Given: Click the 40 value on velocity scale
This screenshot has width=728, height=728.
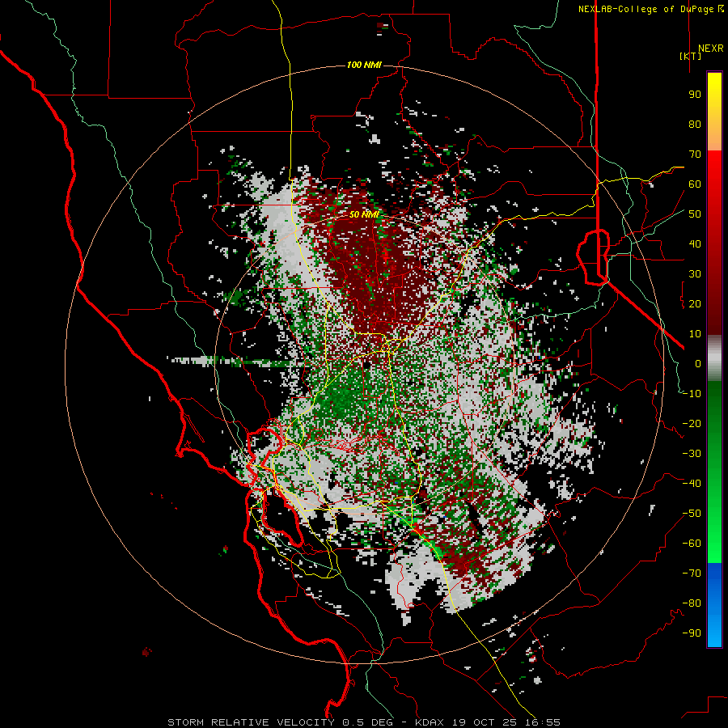Looking at the screenshot, I should point(695,244).
